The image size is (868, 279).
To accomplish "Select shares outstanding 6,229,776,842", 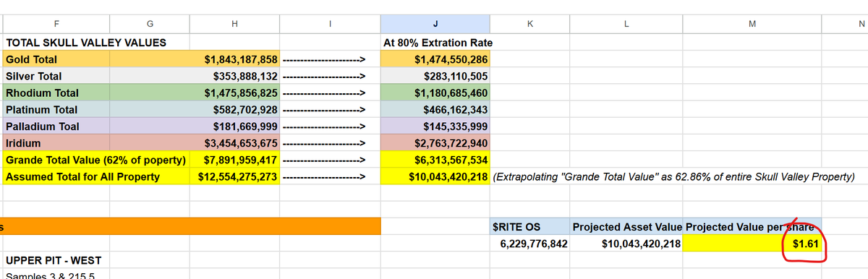I will [x=531, y=244].
